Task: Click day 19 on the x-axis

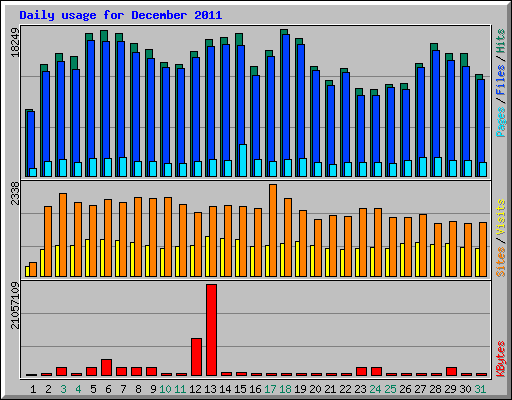Action: 300,389
